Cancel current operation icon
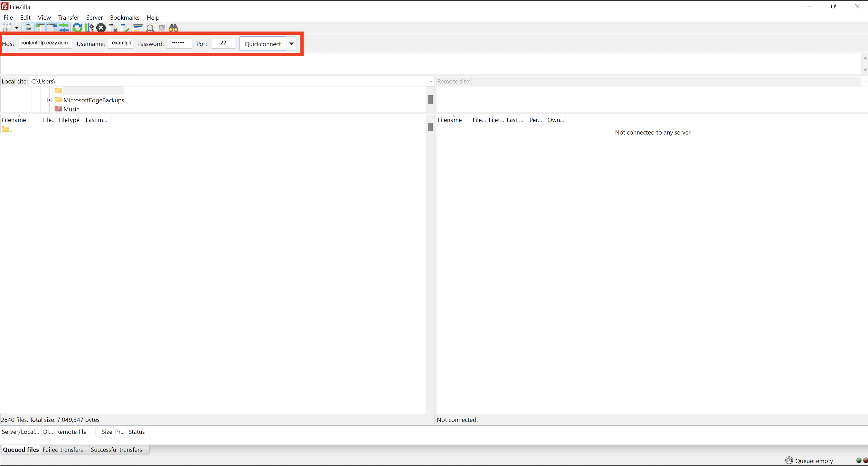The width and height of the screenshot is (868, 466). 101,28
